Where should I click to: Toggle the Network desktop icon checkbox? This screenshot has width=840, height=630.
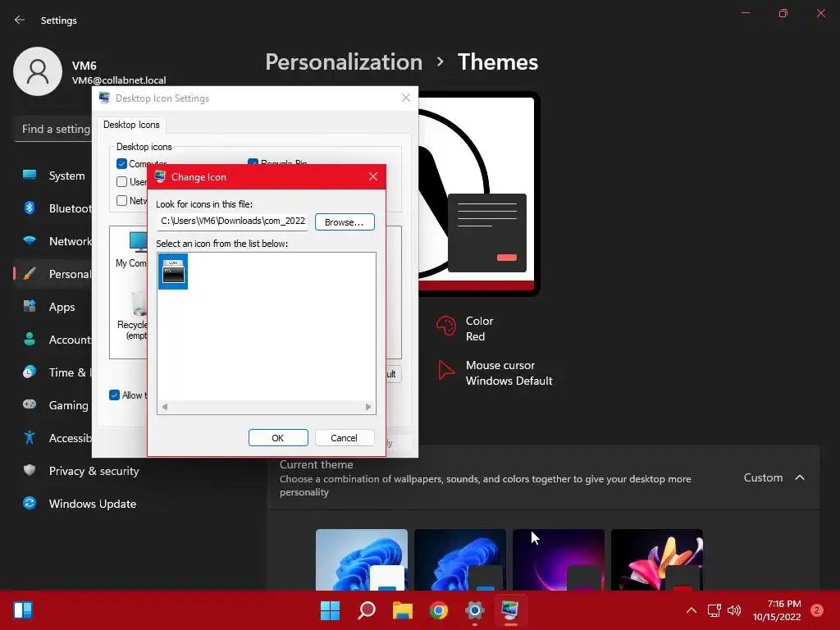pyautogui.click(x=121, y=200)
